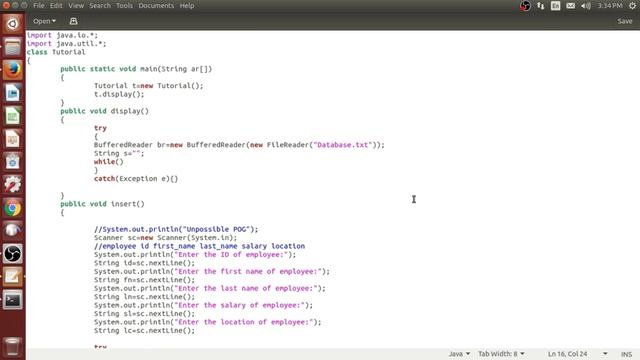
Task: Click the String lc=sc.nextLine(); line
Action: click(144, 331)
